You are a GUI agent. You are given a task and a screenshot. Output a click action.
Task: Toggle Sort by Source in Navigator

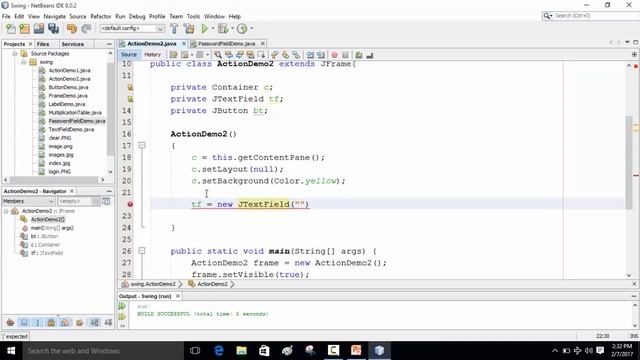pyautogui.click(x=108, y=323)
